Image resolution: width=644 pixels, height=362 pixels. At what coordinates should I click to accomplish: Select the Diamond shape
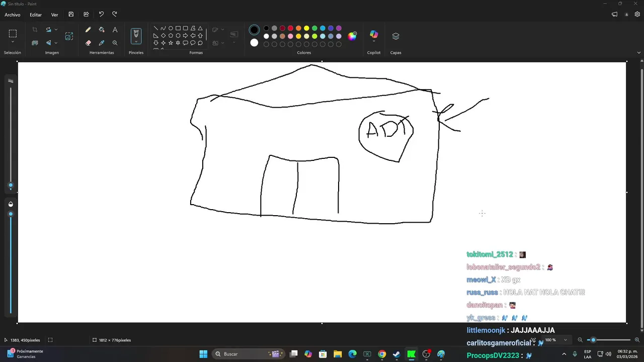[x=163, y=36]
